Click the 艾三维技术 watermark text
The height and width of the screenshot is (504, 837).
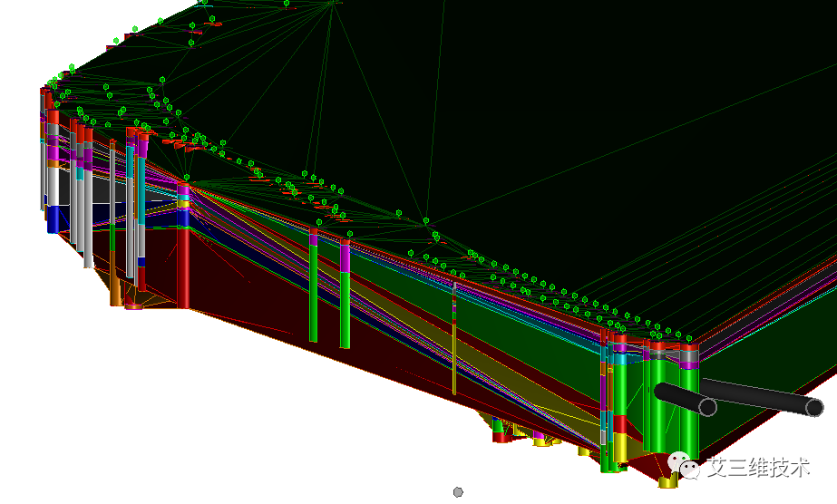[758, 468]
